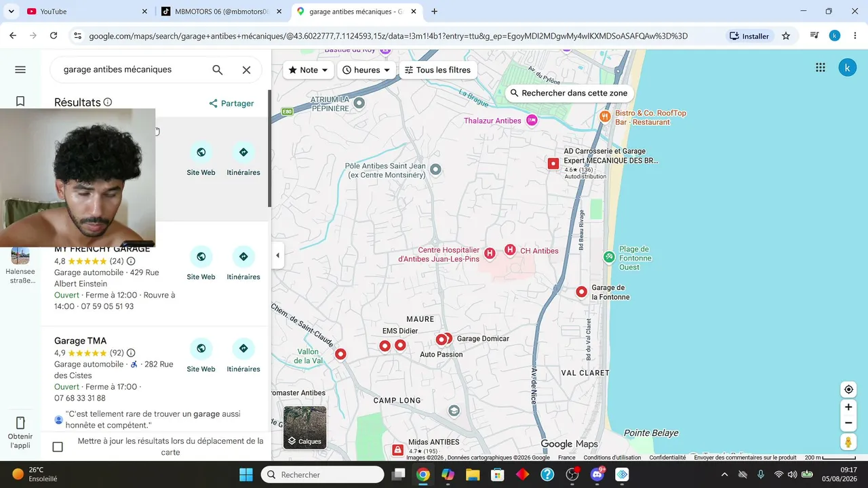Click the Installer app button
This screenshot has width=868, height=488.
coord(749,36)
